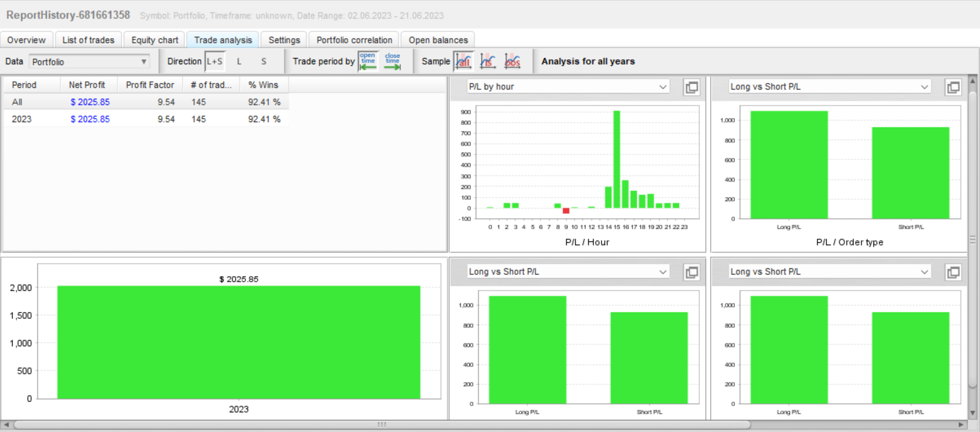Pop out the top-right Long vs Short chart

point(953,87)
